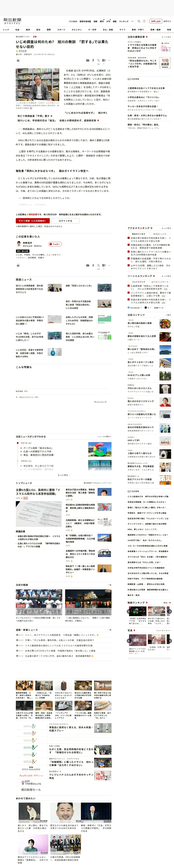
Task: Select the はてなブックマーク social ranking tab
Action: tap(160, 282)
